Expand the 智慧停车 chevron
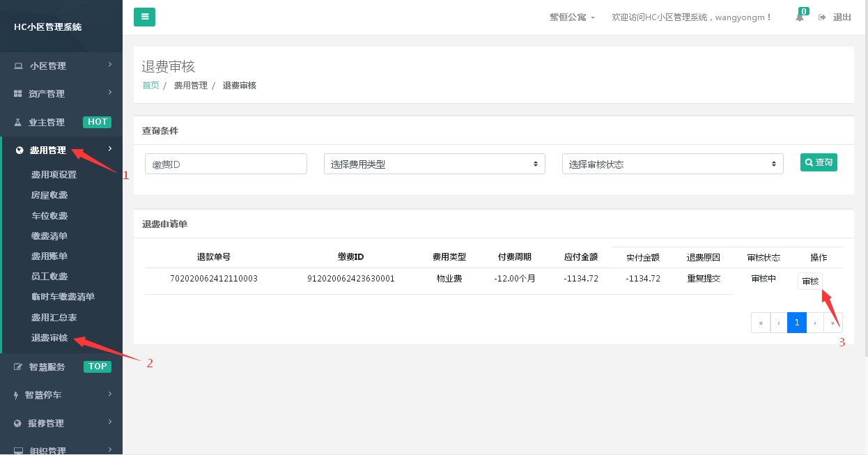 [110, 394]
